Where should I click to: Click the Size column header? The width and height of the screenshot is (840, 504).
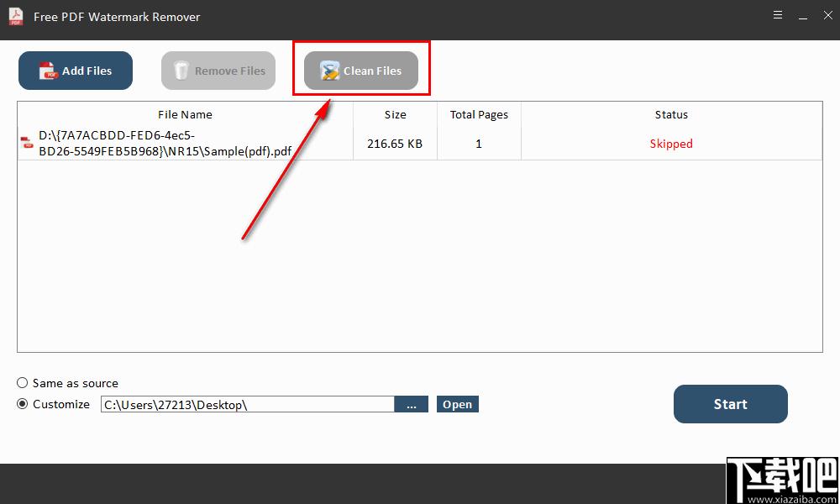[x=396, y=114]
